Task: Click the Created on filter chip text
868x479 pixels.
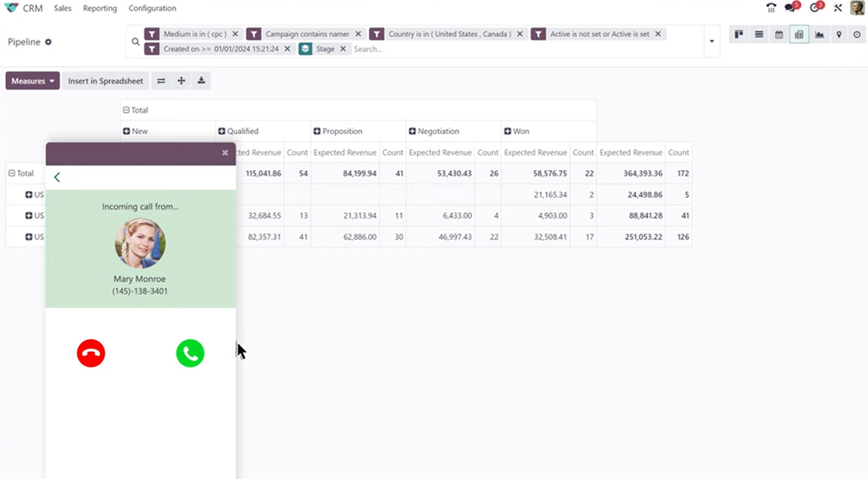Action: 221,49
